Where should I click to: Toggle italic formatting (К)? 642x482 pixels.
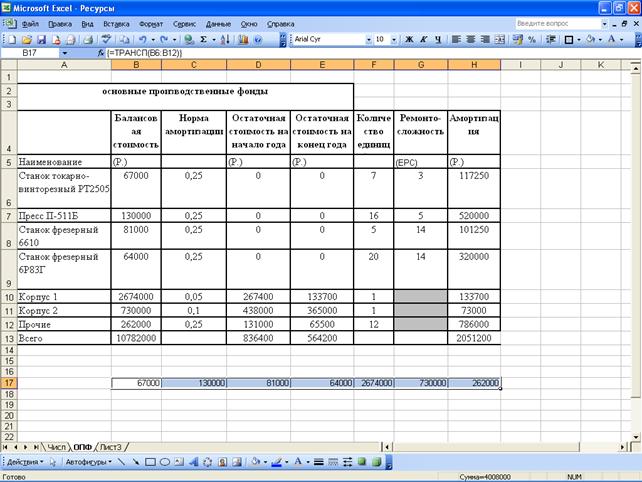[424, 39]
